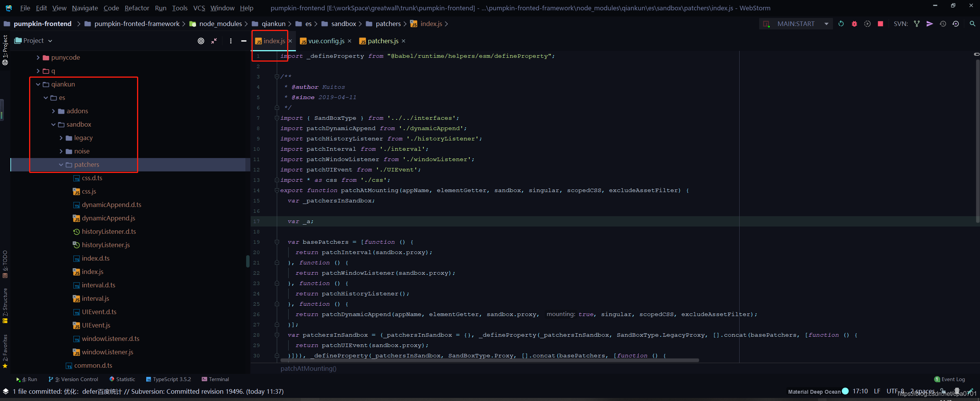This screenshot has width=980, height=401.
Task: Click the patchAtMounting() breadcrumb below editor
Action: click(309, 368)
